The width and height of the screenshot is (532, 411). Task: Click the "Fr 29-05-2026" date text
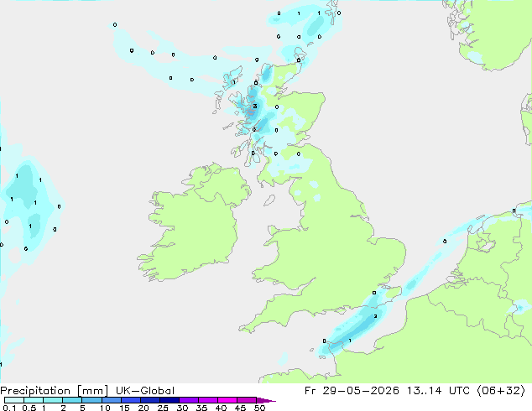click(352, 391)
